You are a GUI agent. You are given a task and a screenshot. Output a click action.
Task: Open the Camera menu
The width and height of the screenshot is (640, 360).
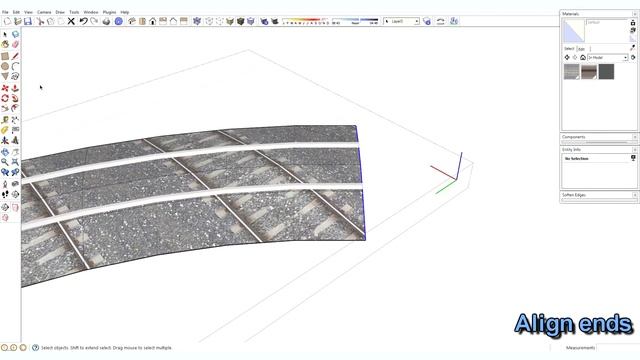click(x=44, y=12)
